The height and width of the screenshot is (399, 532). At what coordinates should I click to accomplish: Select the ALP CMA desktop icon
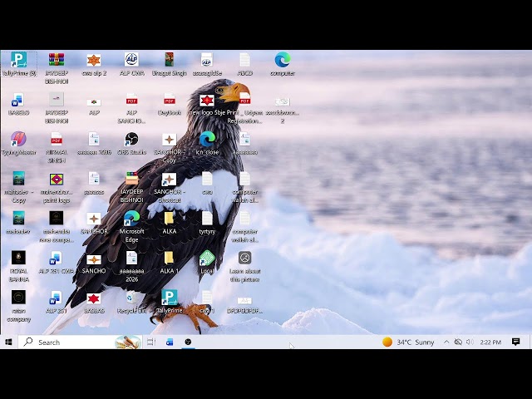pyautogui.click(x=131, y=64)
